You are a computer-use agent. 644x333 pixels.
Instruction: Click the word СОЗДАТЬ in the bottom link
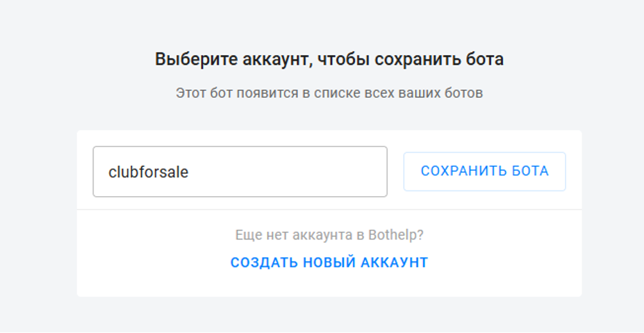click(264, 262)
